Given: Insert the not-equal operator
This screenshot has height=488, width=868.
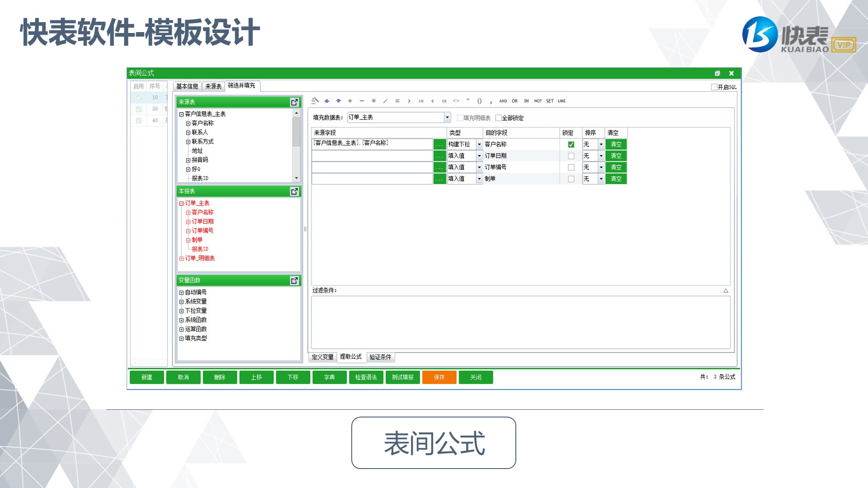Looking at the screenshot, I should coord(456,101).
